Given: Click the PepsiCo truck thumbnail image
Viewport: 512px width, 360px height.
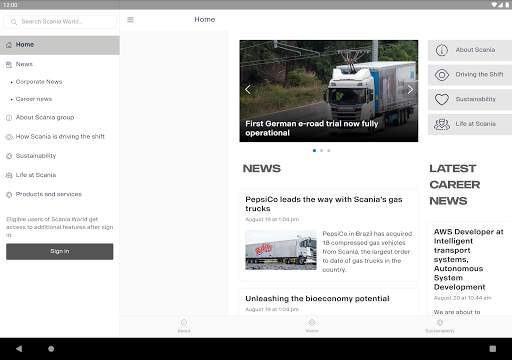Looking at the screenshot, I should click(281, 250).
